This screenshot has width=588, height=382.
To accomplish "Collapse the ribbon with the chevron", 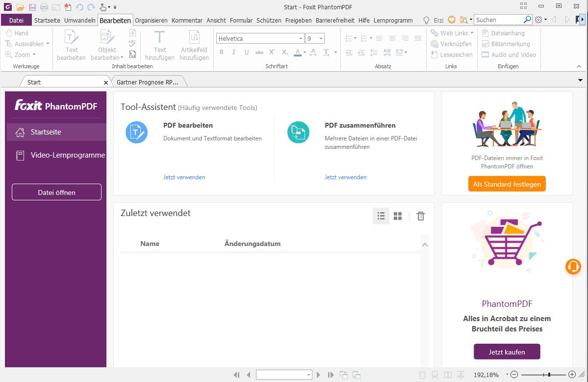I will 579,66.
